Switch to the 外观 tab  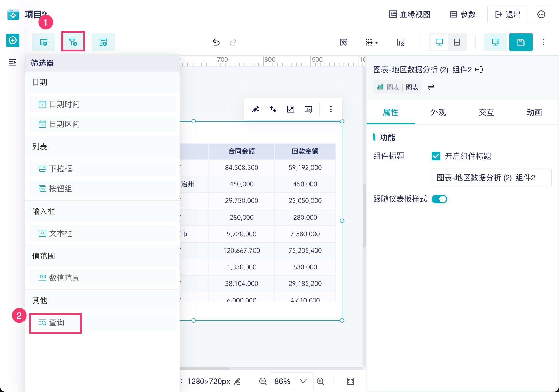(x=438, y=112)
